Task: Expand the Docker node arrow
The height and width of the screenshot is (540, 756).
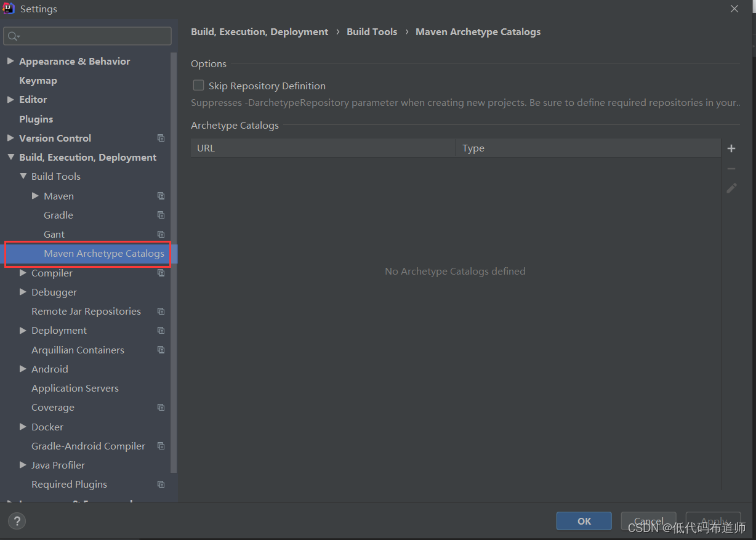Action: coord(23,427)
